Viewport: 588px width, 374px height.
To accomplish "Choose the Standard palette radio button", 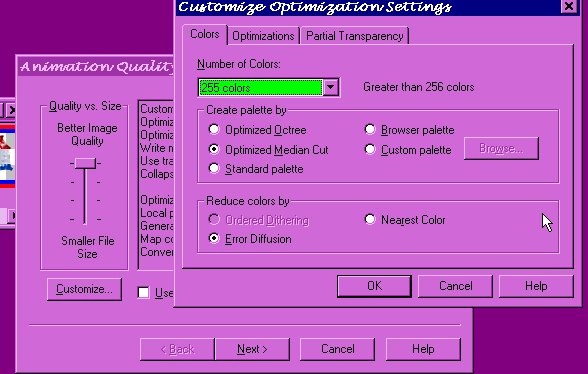I will pyautogui.click(x=214, y=168).
